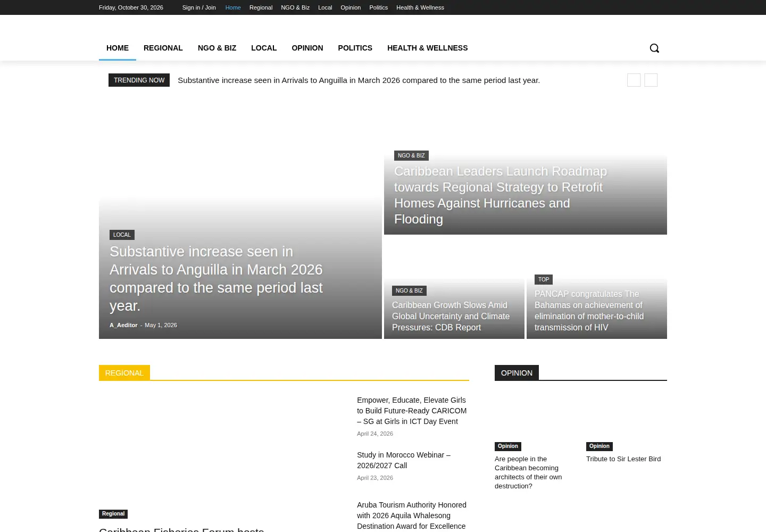766x532 pixels.
Task: Open the Anguilla arrivals headline in the Trending Now ticker
Action: tap(359, 80)
